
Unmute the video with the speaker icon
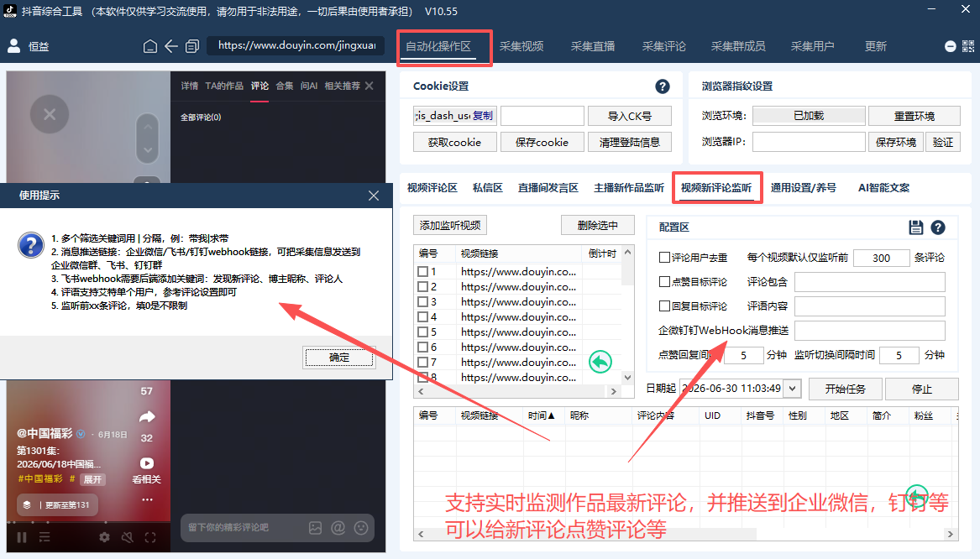[128, 537]
